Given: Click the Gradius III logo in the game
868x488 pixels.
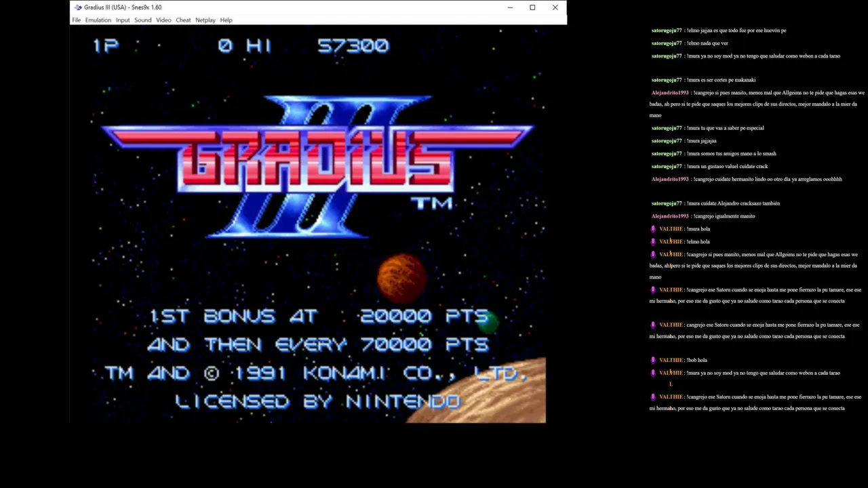Looking at the screenshot, I should pyautogui.click(x=317, y=166).
